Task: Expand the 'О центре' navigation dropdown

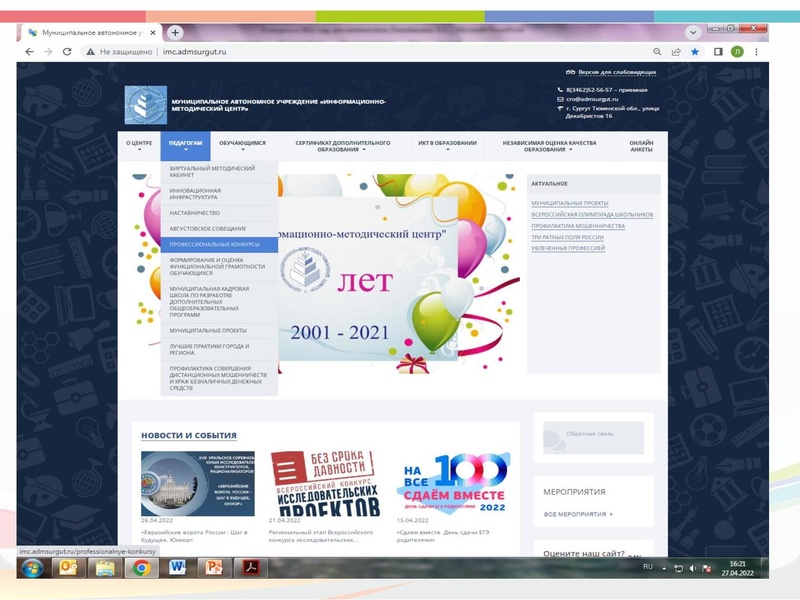Action: tap(139, 147)
